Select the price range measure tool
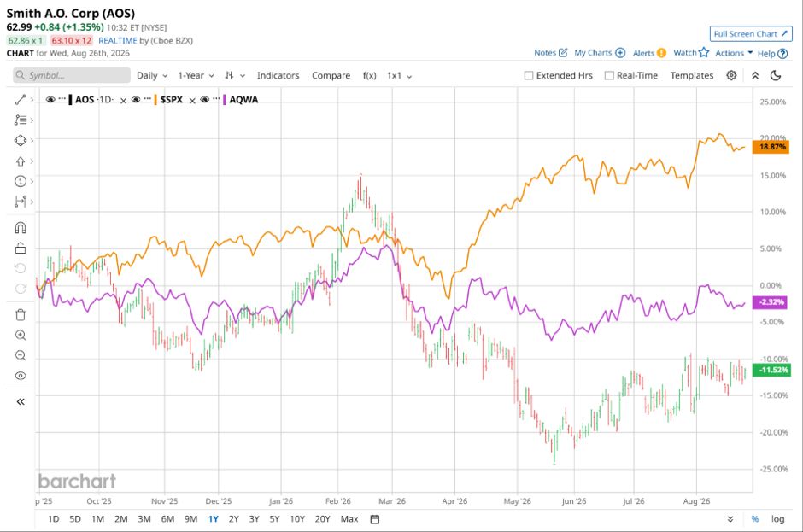This screenshot has height=532, width=803. (20, 202)
